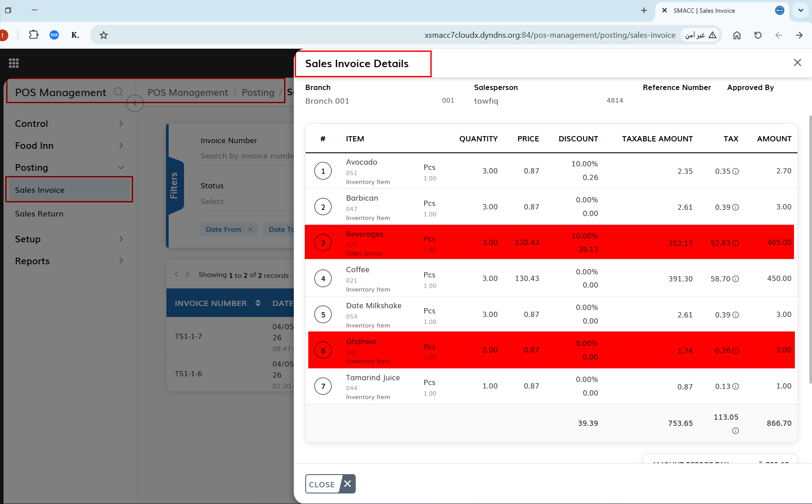Screen dimensions: 812x504
Task: Click the search icon beside POS Management
Action: 118,92
